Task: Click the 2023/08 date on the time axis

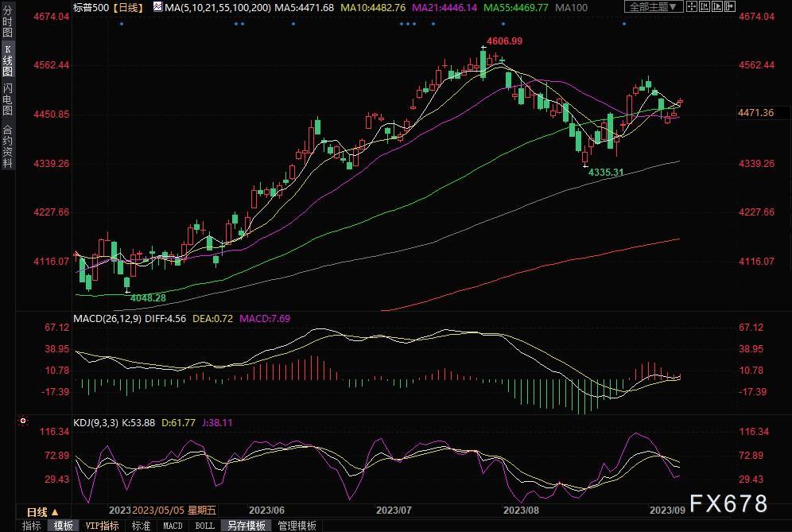Action: [x=521, y=511]
